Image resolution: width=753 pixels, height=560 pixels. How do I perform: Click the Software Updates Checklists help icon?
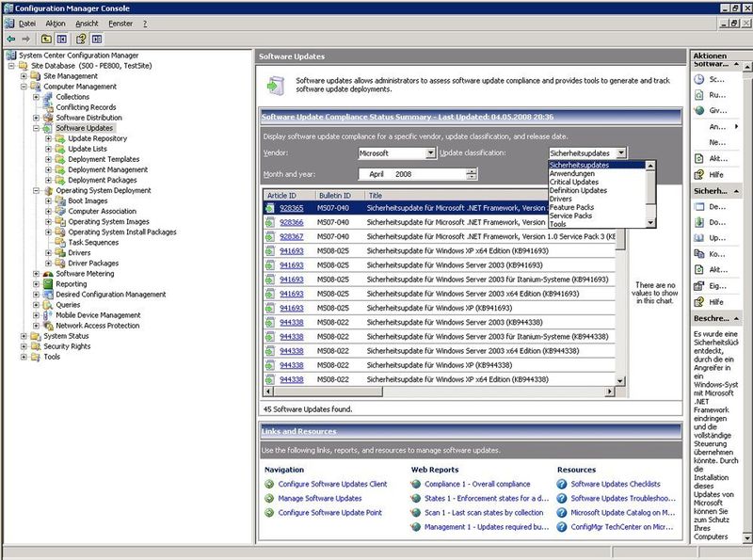[562, 484]
